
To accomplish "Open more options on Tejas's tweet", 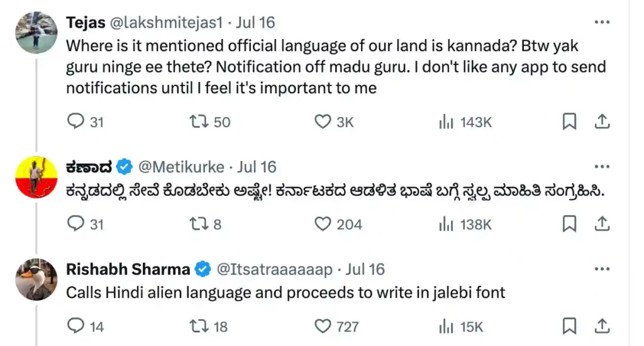I will click(x=602, y=23).
